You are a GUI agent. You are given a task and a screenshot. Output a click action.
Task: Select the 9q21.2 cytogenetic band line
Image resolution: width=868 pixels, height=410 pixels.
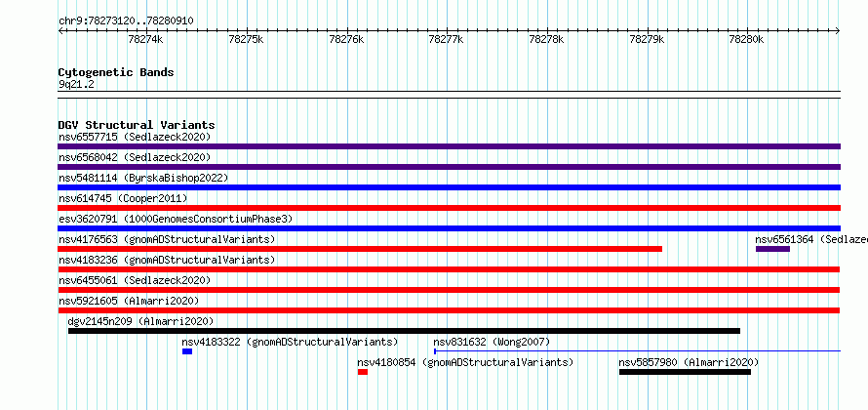point(449,95)
